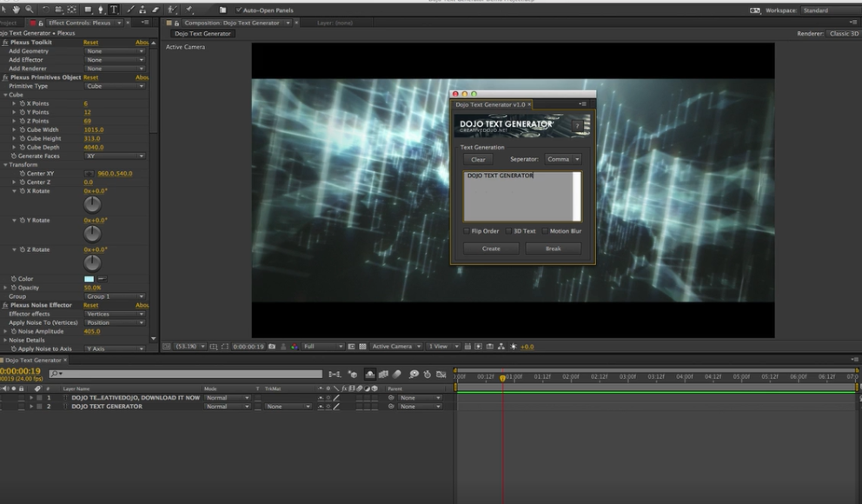
Task: Click the Dojo Text Generator v1.0 tab
Action: coord(490,104)
